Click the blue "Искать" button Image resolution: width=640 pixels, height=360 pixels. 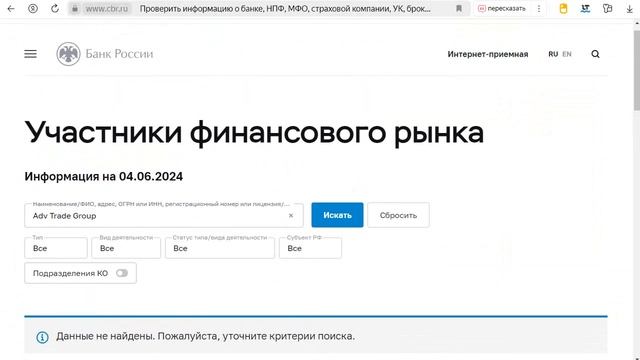(337, 215)
